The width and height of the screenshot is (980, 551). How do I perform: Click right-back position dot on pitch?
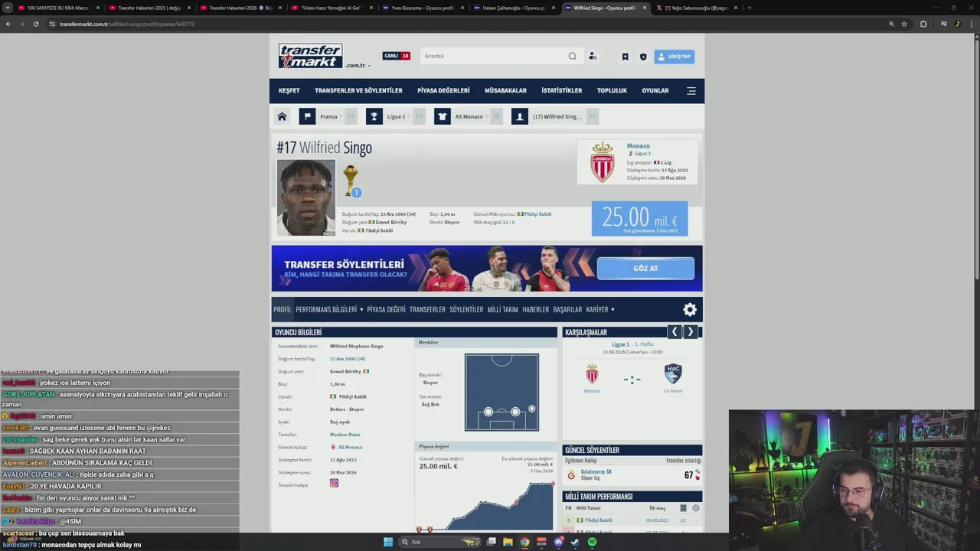coord(532,409)
